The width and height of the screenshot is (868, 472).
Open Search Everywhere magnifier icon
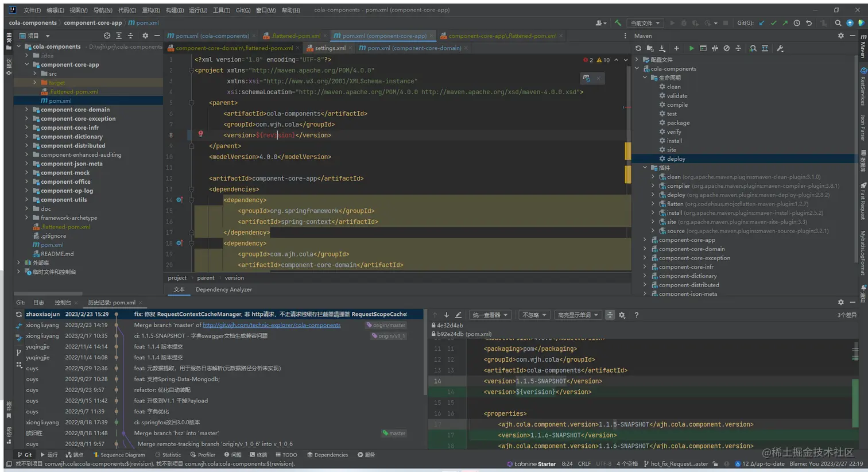[x=838, y=23]
